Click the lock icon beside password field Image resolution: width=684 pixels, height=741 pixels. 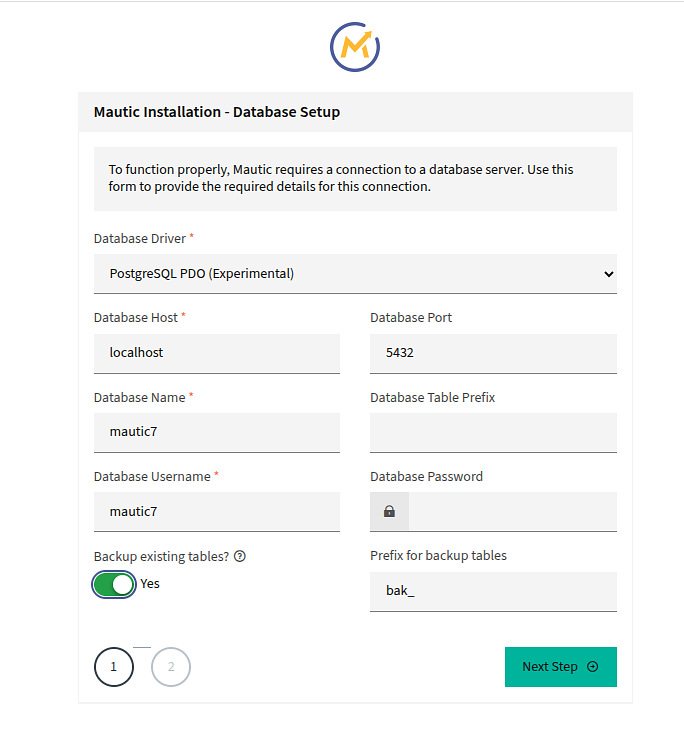tap(389, 512)
